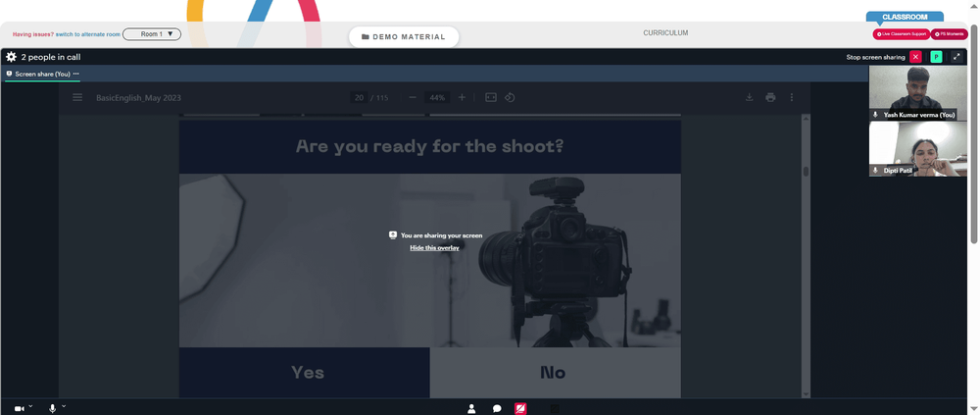Click the mic icon on Yash Kumar's tile

(x=875, y=115)
